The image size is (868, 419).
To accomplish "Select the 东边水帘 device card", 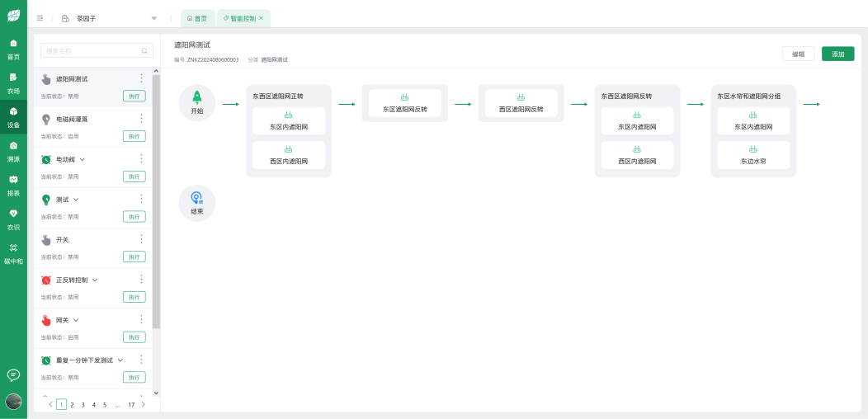I will click(753, 155).
